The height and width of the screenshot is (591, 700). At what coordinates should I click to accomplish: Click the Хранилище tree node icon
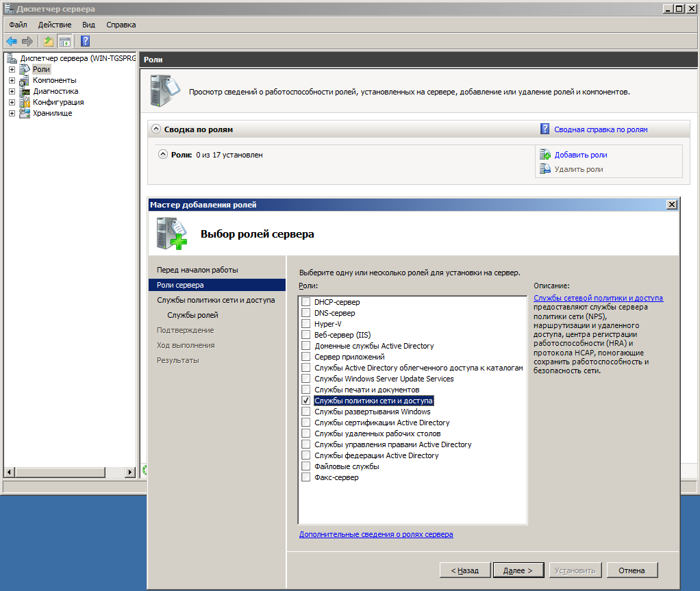25,113
